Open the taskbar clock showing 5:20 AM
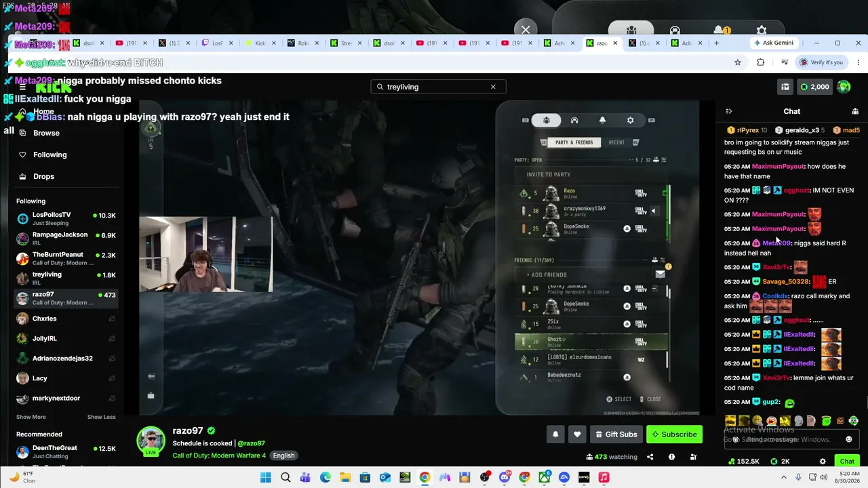 point(848,477)
